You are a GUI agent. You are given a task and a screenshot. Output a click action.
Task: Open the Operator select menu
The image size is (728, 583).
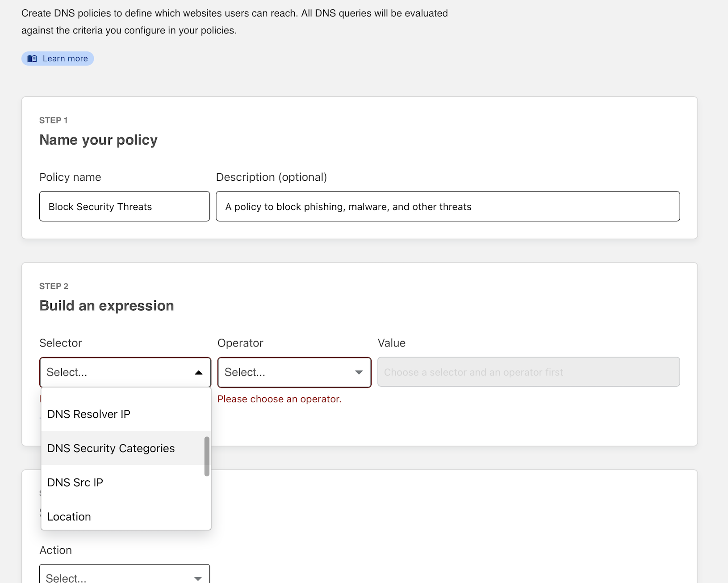click(293, 372)
